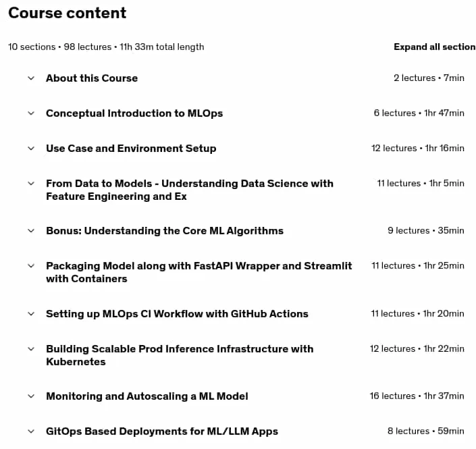Screen dimensions: 476x449
Task: Expand the About this Course chevron
Action: click(31, 78)
